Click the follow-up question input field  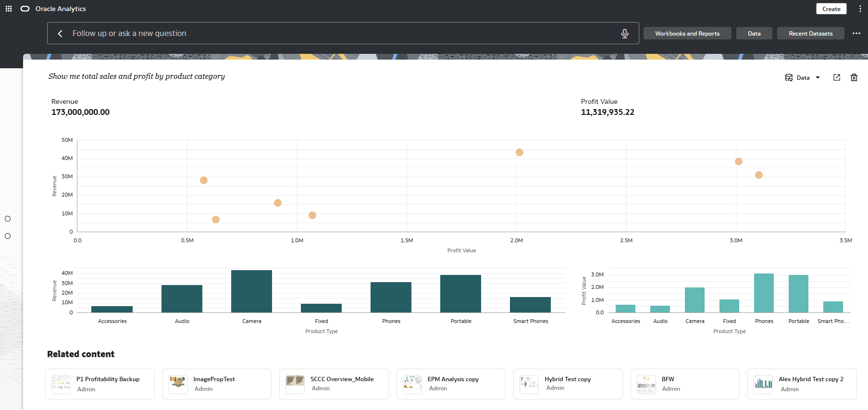coord(341,33)
